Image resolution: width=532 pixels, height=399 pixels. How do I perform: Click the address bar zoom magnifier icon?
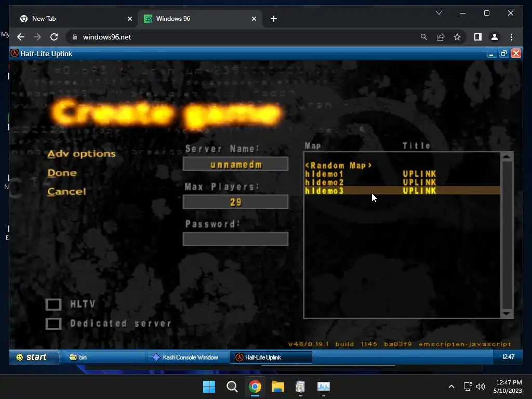pyautogui.click(x=424, y=37)
